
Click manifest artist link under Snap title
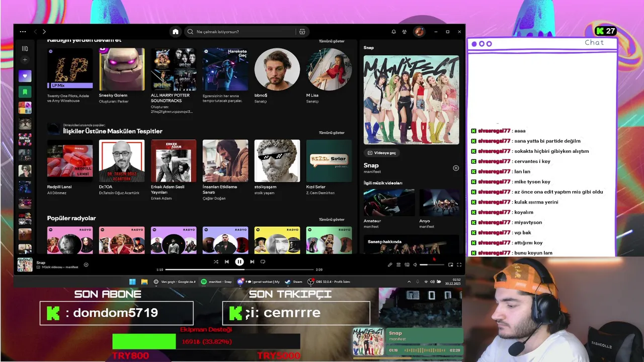pos(371,172)
